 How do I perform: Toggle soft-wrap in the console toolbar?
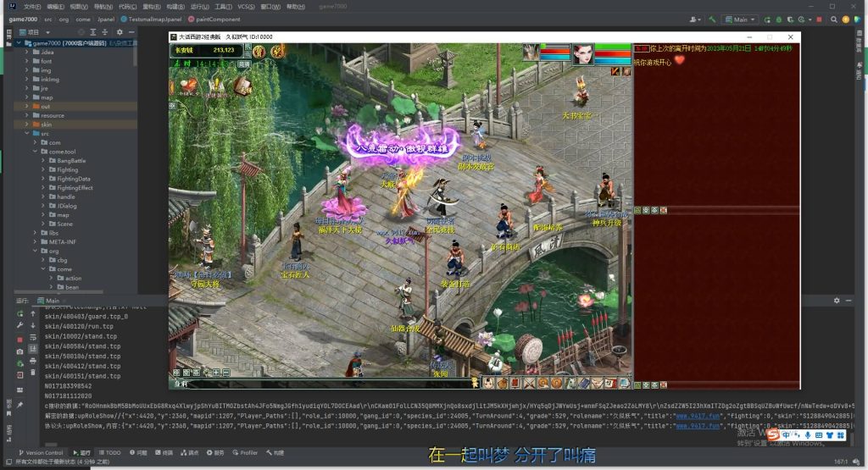33,339
